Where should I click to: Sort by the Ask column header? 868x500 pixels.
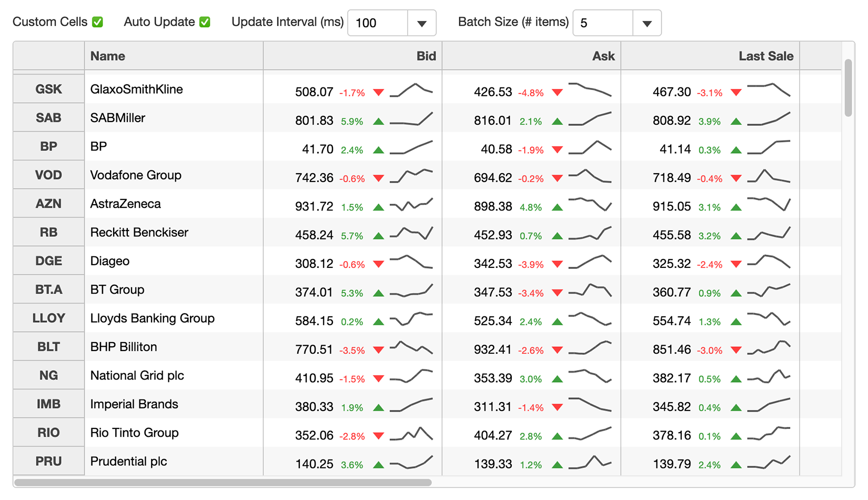coord(531,56)
